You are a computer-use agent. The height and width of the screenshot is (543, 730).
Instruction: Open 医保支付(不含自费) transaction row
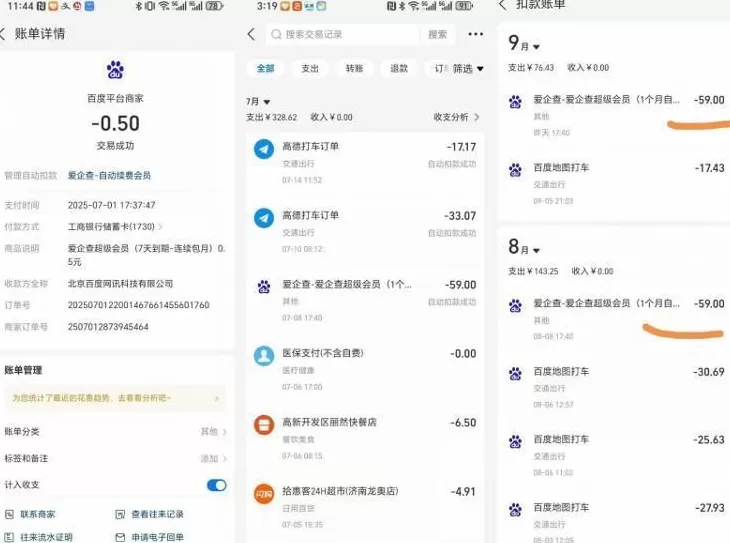(365, 369)
